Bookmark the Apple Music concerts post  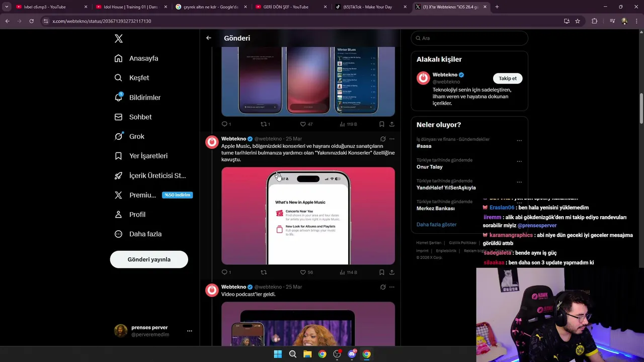coord(382,272)
